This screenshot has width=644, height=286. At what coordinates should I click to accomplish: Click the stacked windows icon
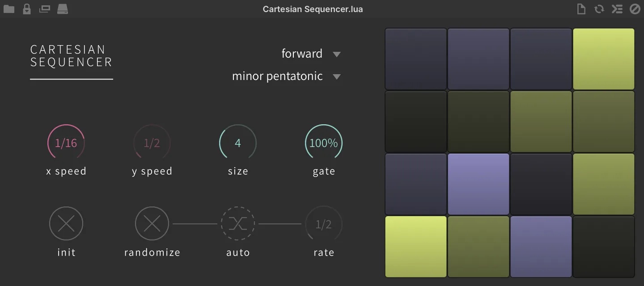[45, 9]
